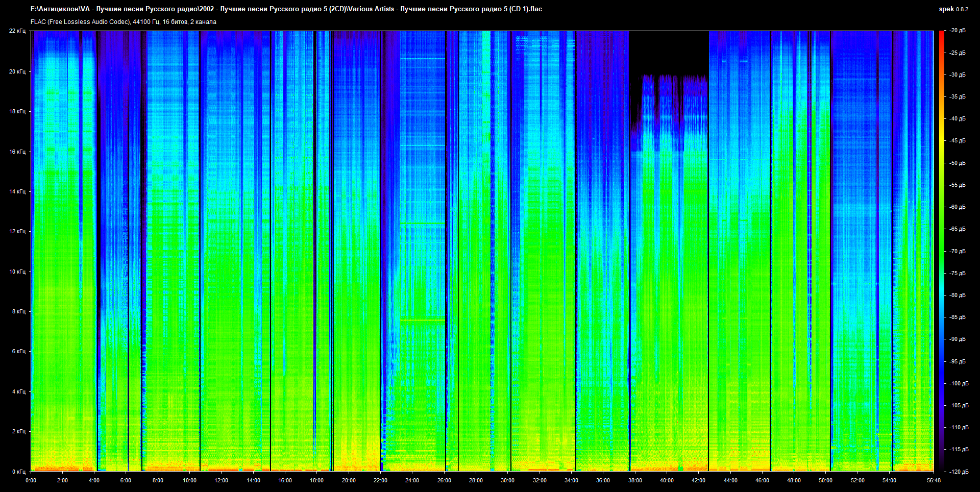Click the -20 дБ scale label

pyautogui.click(x=957, y=31)
